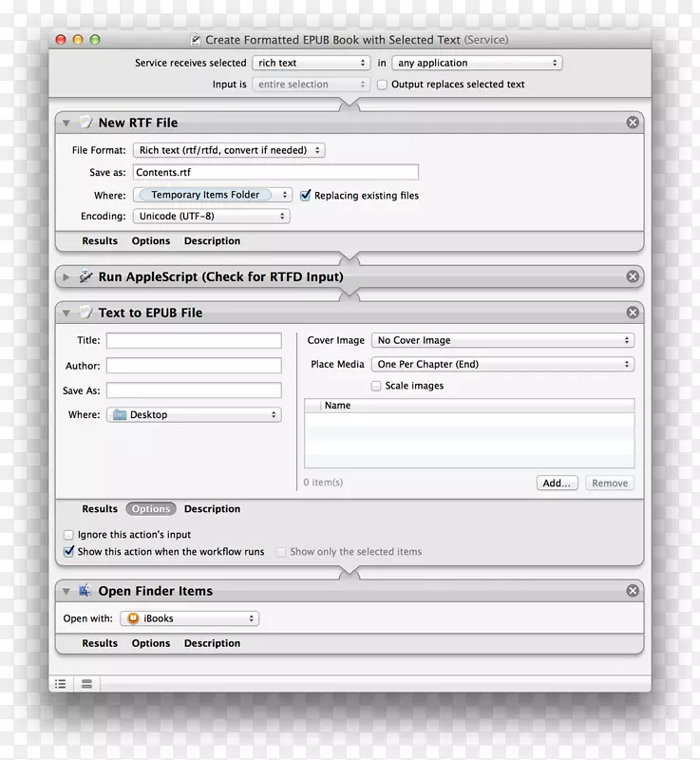Remove the Run AppleScript action
The height and width of the screenshot is (760, 700).
[x=633, y=276]
